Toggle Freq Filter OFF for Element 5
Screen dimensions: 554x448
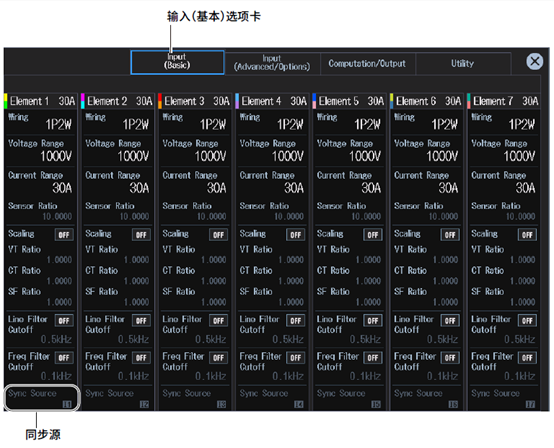[x=373, y=358]
